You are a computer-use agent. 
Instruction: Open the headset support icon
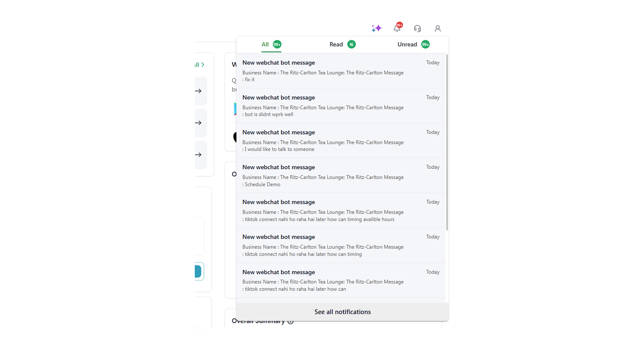417,28
